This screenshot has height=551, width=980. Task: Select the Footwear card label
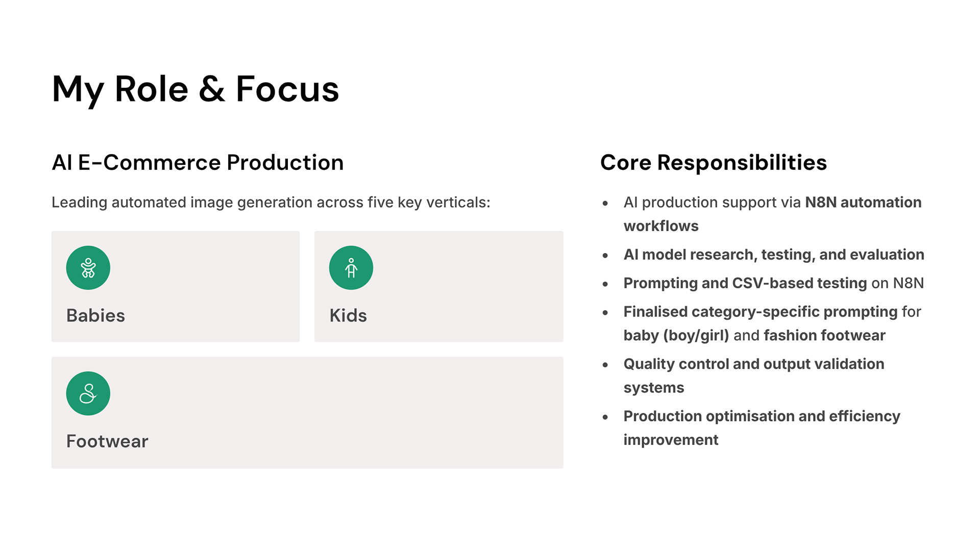107,441
